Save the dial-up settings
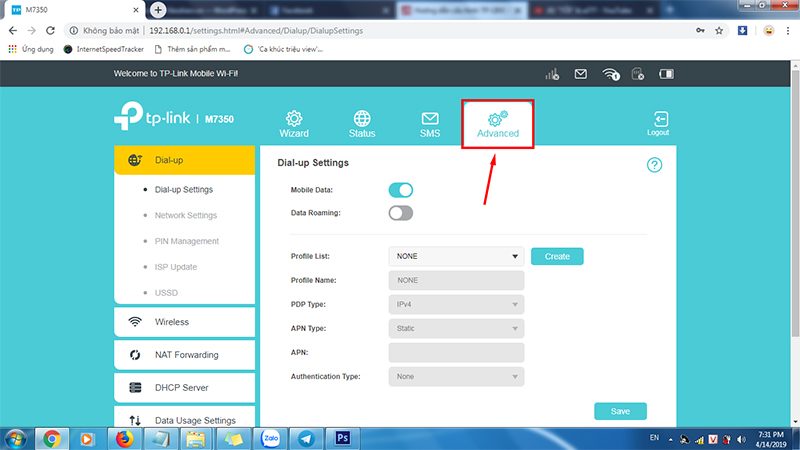Screen dimensions: 800x450 pos(620,411)
